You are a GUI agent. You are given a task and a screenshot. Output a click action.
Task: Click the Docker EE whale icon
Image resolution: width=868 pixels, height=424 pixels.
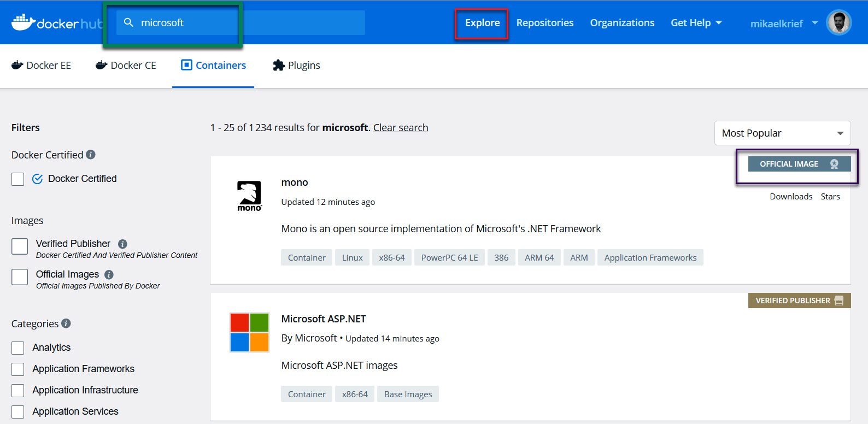tap(17, 65)
